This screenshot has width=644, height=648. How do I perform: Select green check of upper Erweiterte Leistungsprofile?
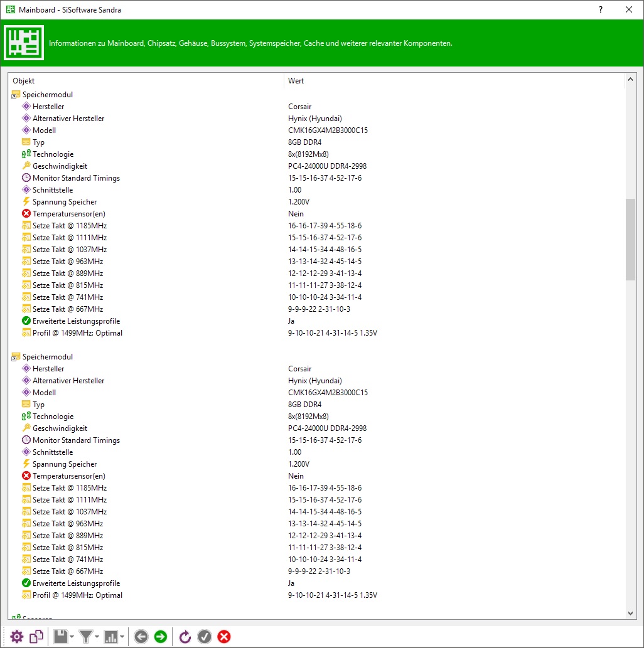click(26, 321)
